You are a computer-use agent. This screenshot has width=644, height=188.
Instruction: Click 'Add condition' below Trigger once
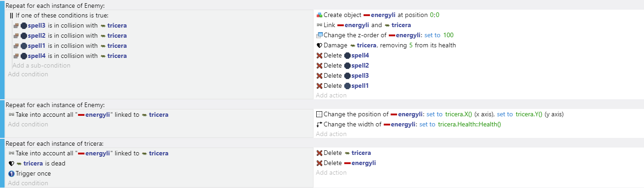click(x=28, y=183)
